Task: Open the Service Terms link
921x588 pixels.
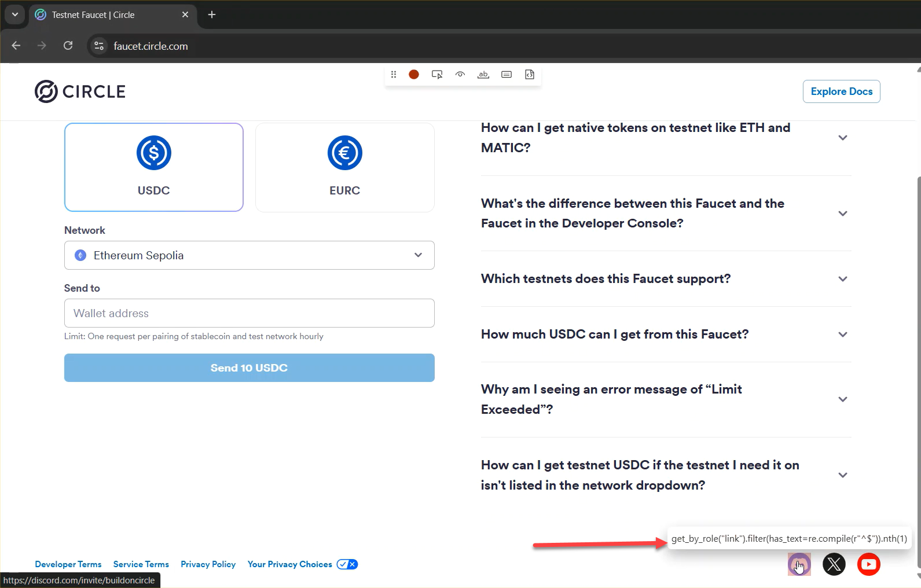Action: click(141, 564)
